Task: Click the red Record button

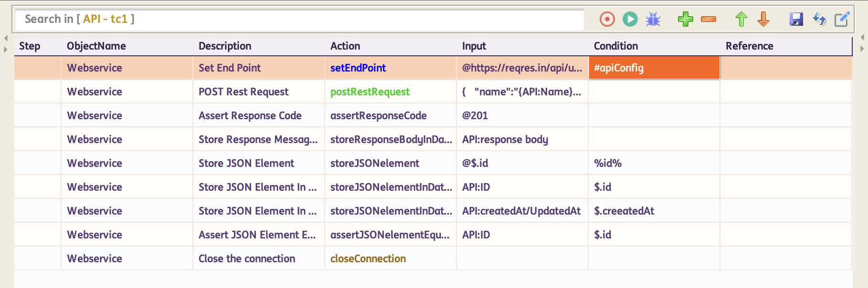Action: tap(607, 19)
